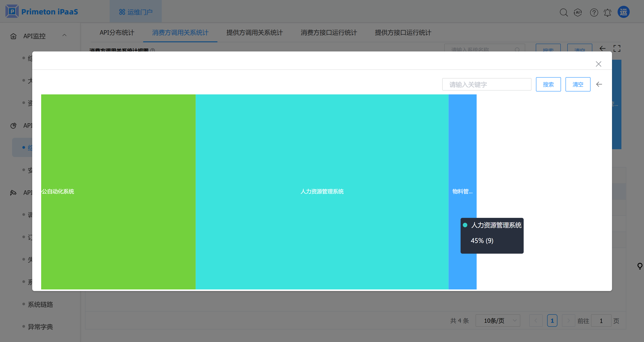Close the treemap dialog
Image resolution: width=644 pixels, height=342 pixels.
pos(598,64)
